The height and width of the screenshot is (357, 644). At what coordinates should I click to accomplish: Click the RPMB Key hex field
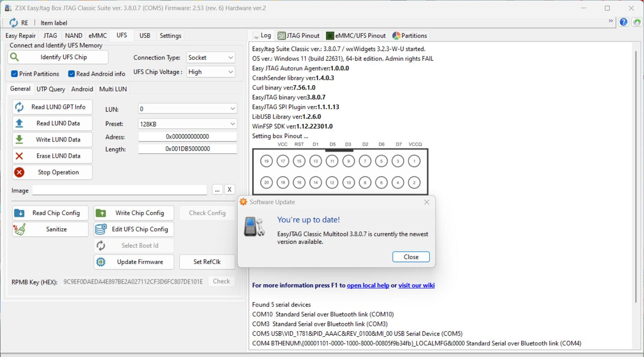pyautogui.click(x=133, y=282)
